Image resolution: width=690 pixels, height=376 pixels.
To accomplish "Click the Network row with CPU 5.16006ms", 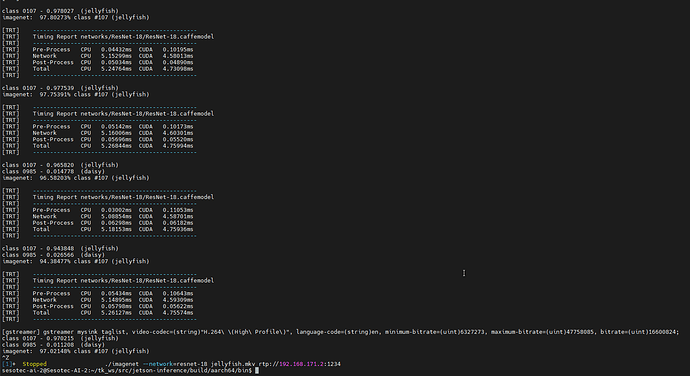I will tap(98, 133).
